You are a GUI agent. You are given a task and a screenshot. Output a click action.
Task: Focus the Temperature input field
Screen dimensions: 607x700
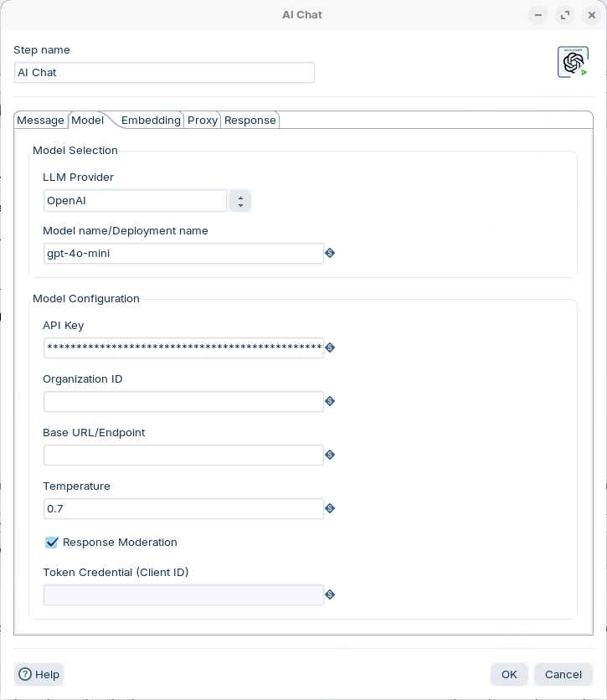[x=183, y=509]
